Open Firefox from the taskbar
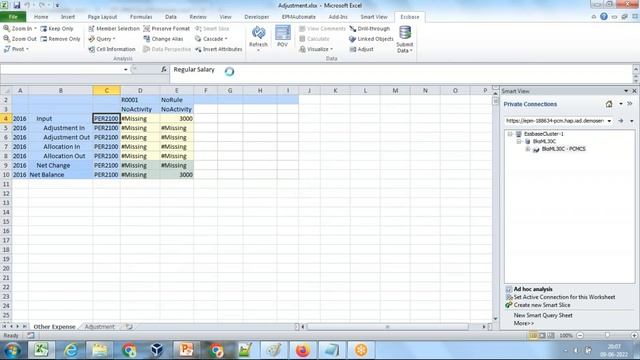This screenshot has width=640, height=360. tap(303, 350)
